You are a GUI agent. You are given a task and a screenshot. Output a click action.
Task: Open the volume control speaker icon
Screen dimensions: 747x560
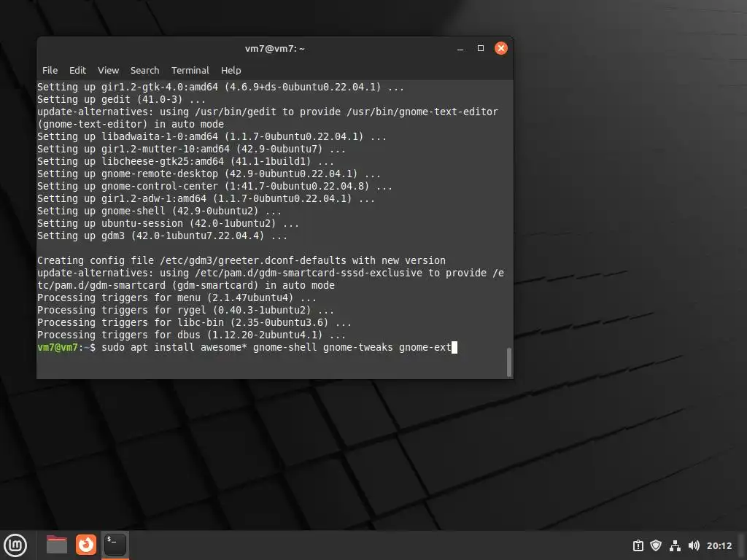[694, 545]
